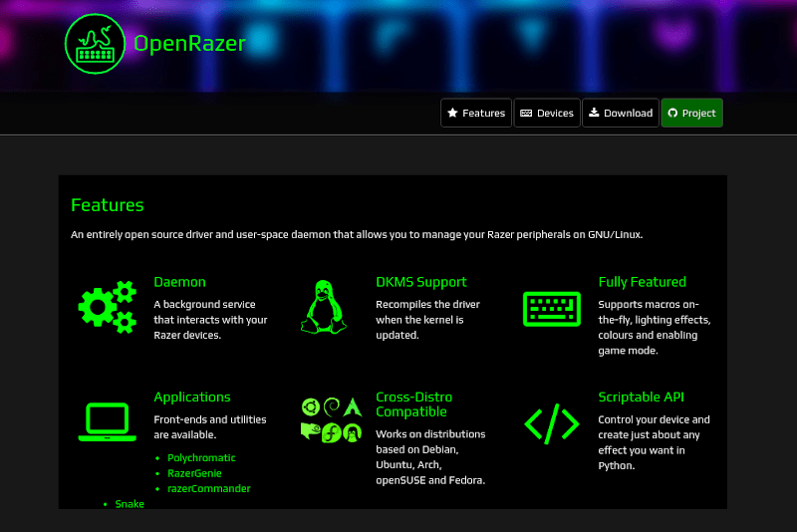Click the Tux penguin DKMS icon
Screen dimensions: 797x532
323,307
